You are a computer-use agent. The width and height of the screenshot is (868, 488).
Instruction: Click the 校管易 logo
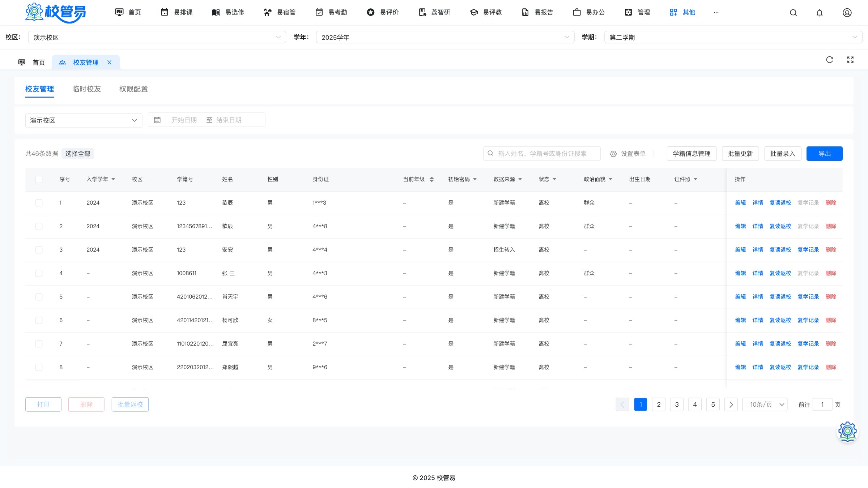[x=55, y=13]
